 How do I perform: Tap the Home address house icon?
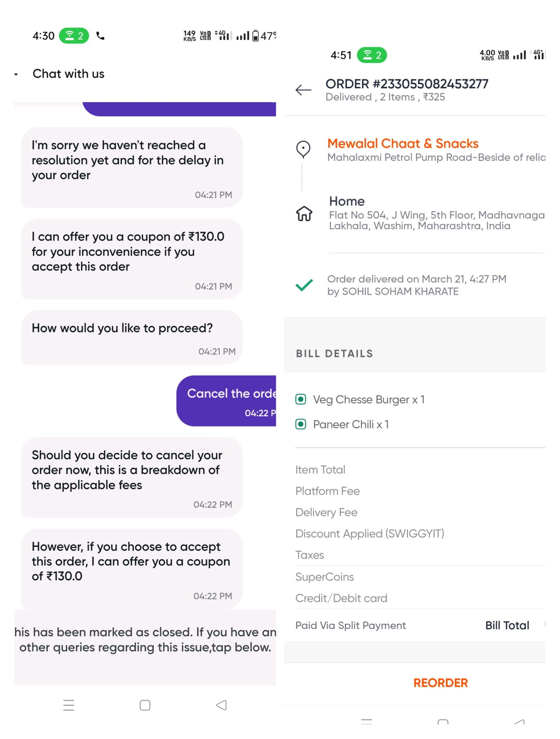tap(304, 213)
